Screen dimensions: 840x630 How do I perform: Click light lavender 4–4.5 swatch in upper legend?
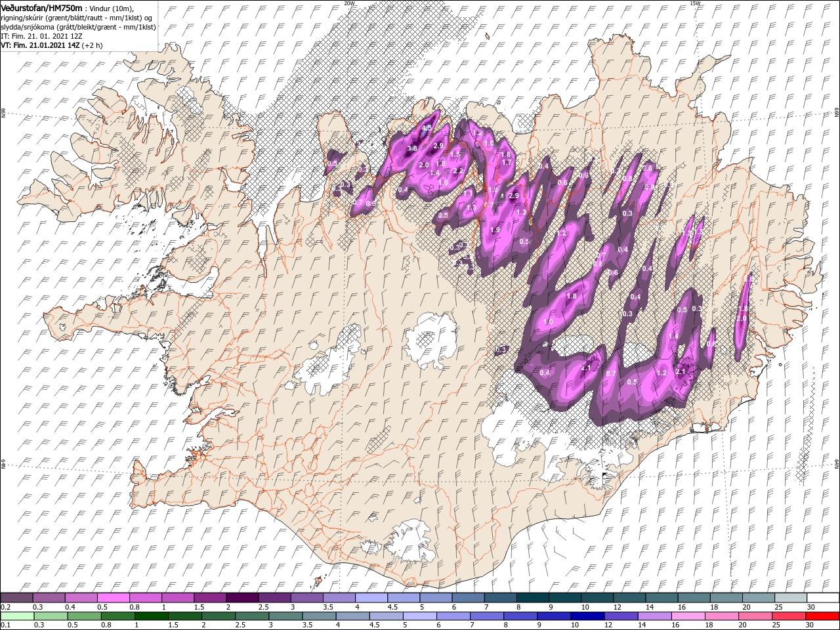(372, 598)
